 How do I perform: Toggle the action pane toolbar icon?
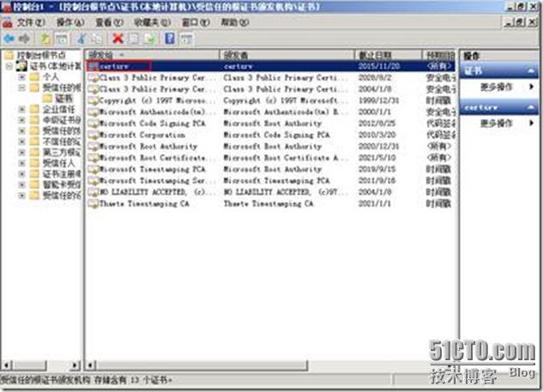pos(186,39)
